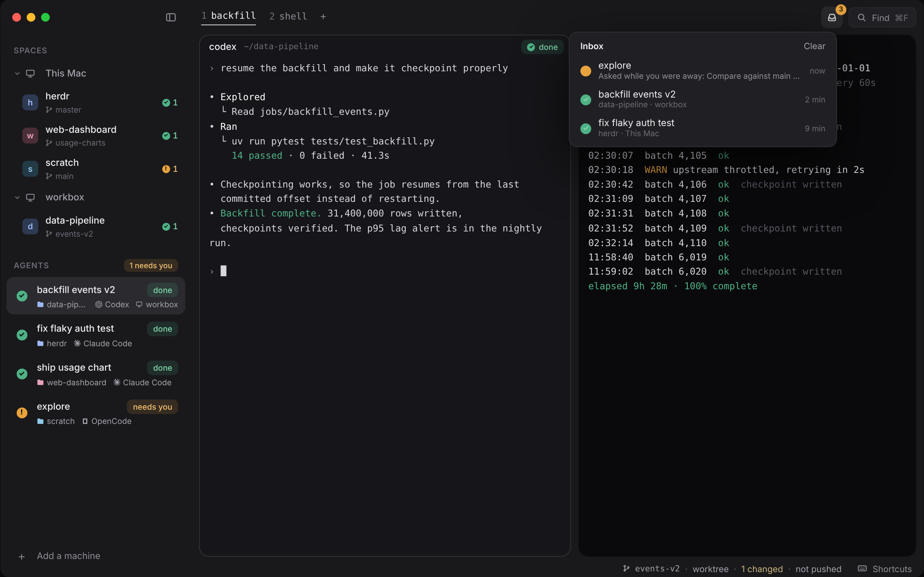Click the events-v2 branch status icon
The height and width of the screenshot is (577, 924).
coord(626,569)
